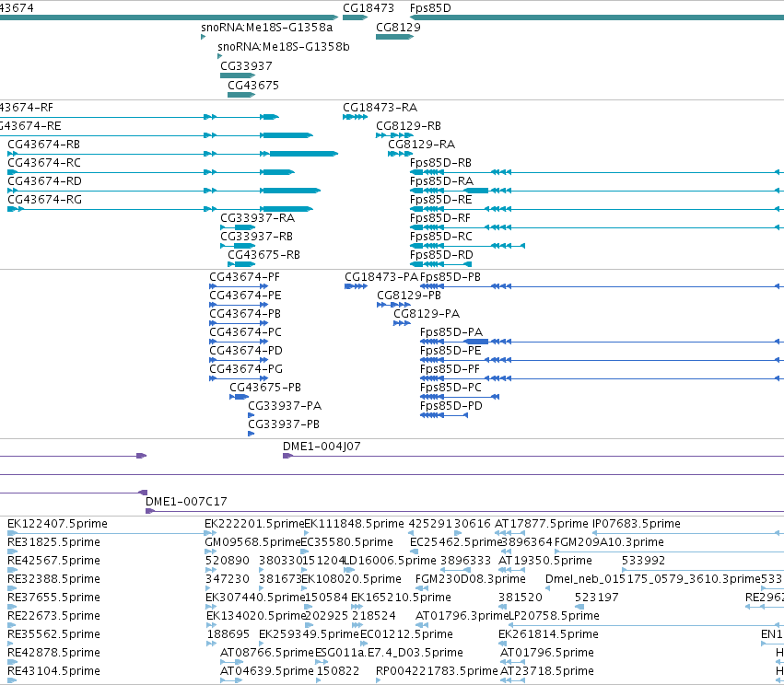Viewport: 784px width, 685px height.
Task: Click protein CG33937-PB label
Action: tap(284, 425)
